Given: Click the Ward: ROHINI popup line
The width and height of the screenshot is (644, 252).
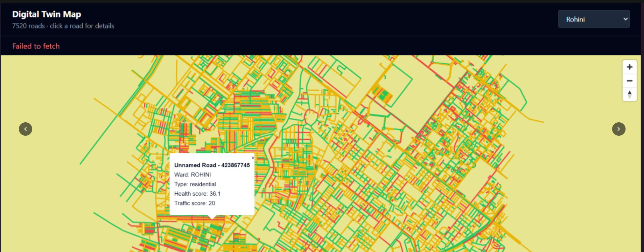Looking at the screenshot, I should pyautogui.click(x=192, y=175).
